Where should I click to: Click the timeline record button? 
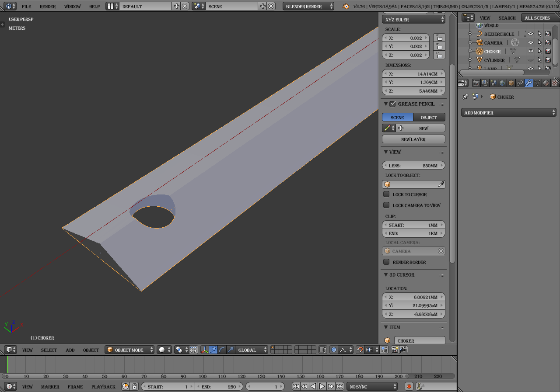409,386
